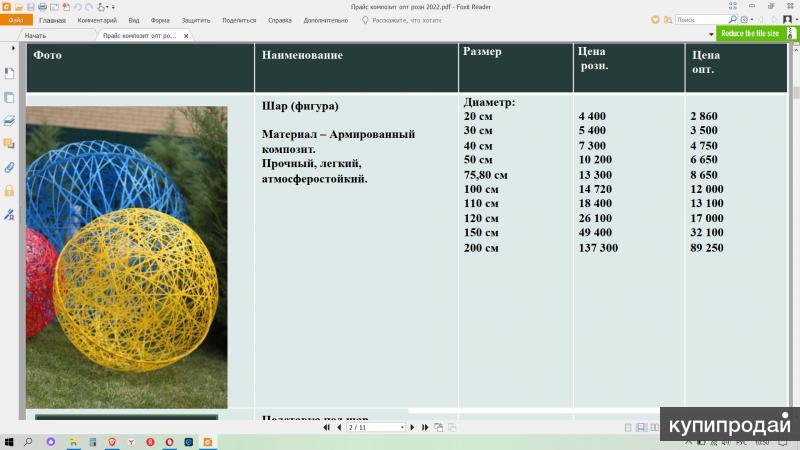This screenshot has width=800, height=450.
Task: Click the colored balls product photo
Action: [127, 257]
